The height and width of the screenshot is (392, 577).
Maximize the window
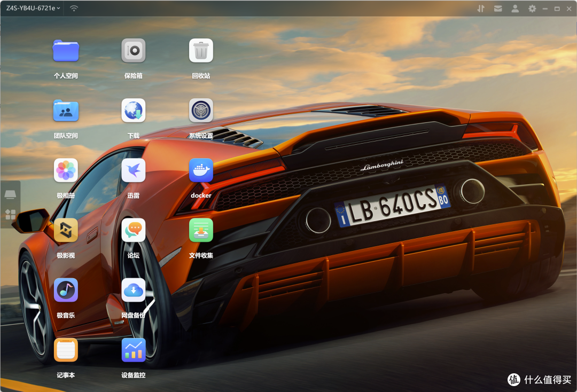click(557, 9)
